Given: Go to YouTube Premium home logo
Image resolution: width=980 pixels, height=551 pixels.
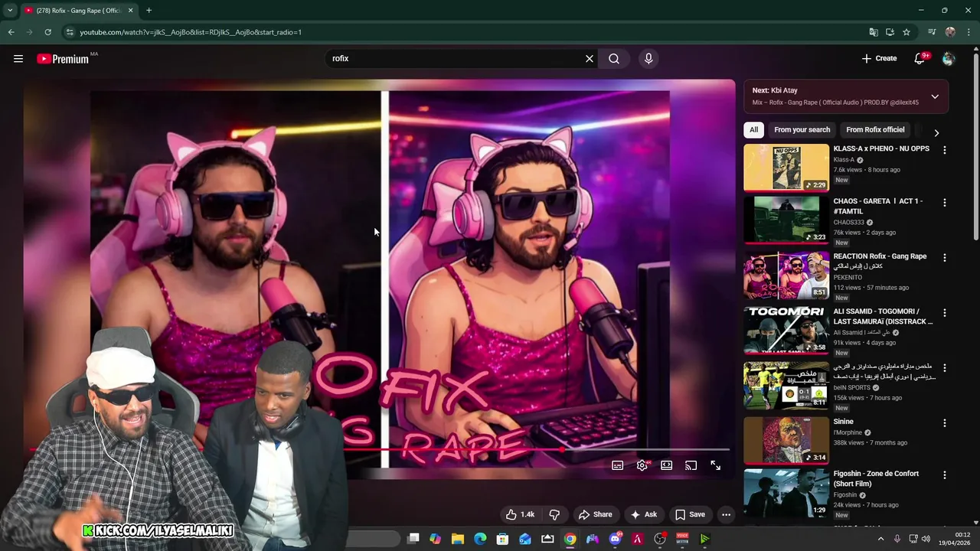Looking at the screenshot, I should 63,59.
